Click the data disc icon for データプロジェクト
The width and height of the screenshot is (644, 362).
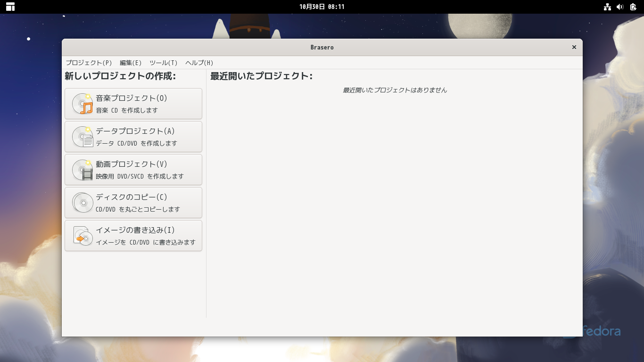click(83, 137)
